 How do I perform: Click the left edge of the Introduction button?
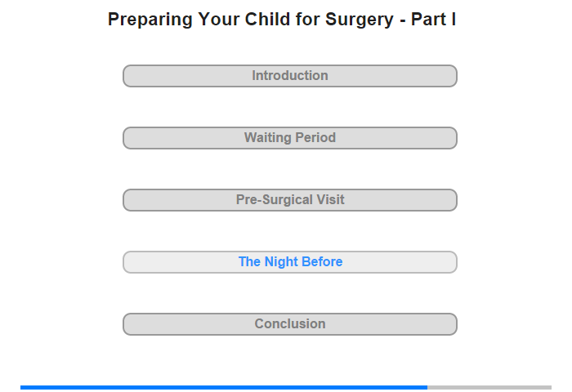tap(124, 76)
